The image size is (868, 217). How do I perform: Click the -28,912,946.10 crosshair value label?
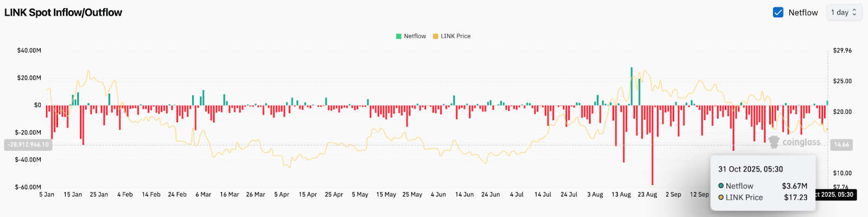point(28,145)
